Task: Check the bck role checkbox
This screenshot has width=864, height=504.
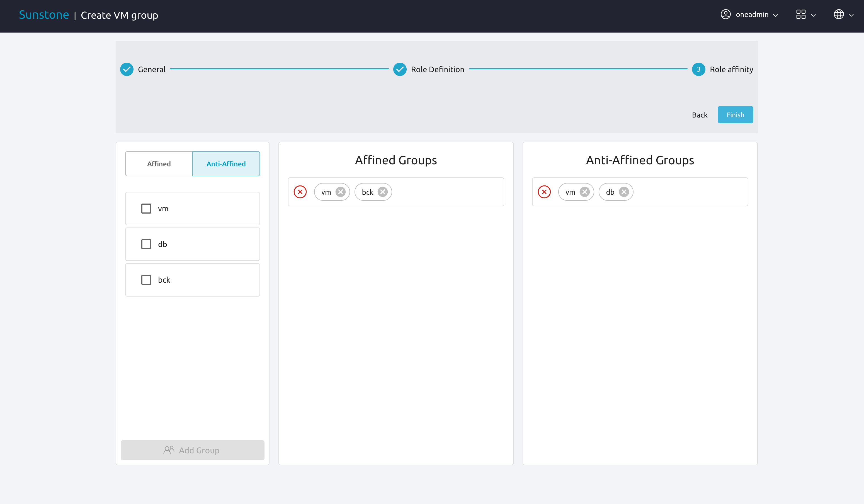Action: (x=146, y=280)
